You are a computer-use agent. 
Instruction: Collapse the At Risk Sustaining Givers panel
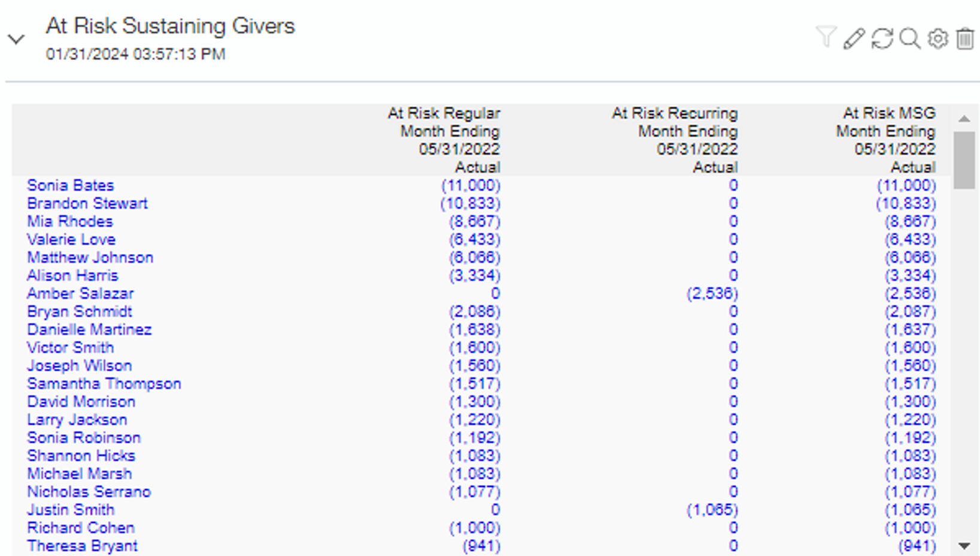coord(16,40)
